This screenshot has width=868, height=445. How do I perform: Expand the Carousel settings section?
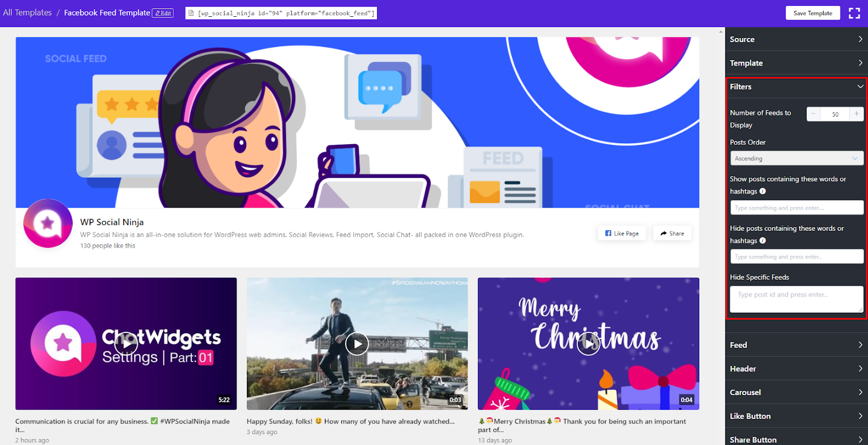[x=796, y=392]
